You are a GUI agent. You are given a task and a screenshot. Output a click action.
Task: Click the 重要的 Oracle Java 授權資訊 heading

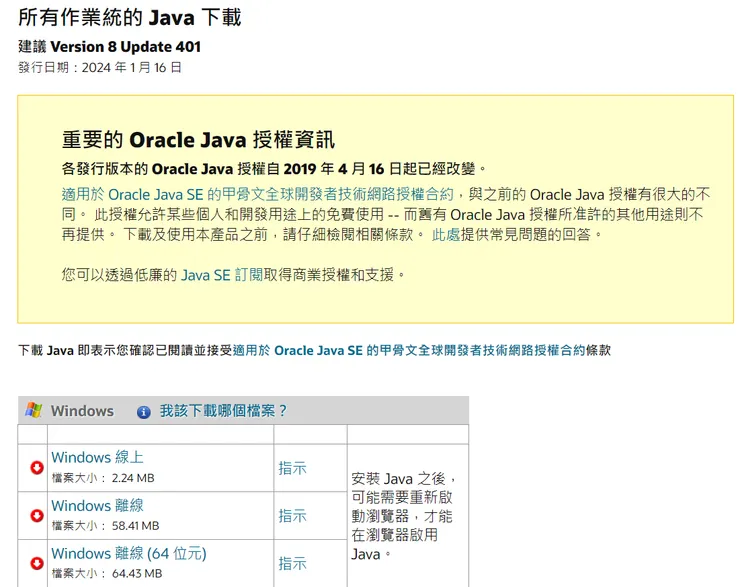coord(198,140)
